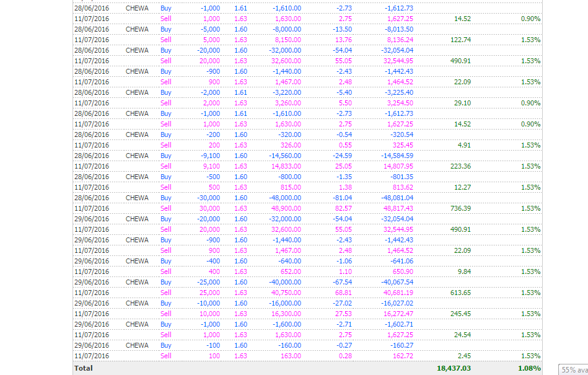The image size is (588, 375).
Task: Select the sell amount 14,833.00
Action: pyautogui.click(x=286, y=165)
